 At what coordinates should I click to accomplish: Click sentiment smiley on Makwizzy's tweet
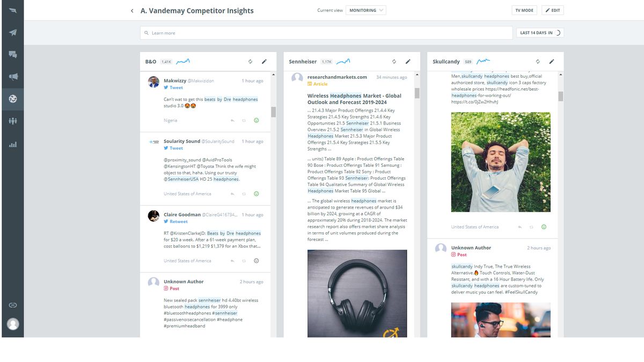(x=256, y=121)
